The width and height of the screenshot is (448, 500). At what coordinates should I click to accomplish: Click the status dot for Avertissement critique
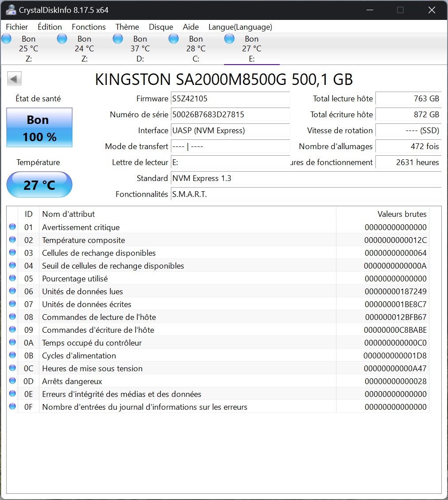pos(12,227)
